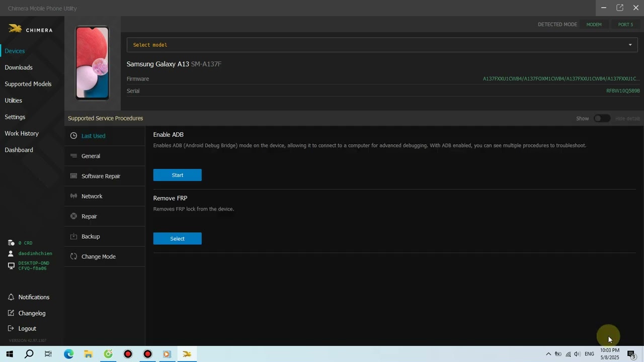Click the General list icon

tap(73, 156)
